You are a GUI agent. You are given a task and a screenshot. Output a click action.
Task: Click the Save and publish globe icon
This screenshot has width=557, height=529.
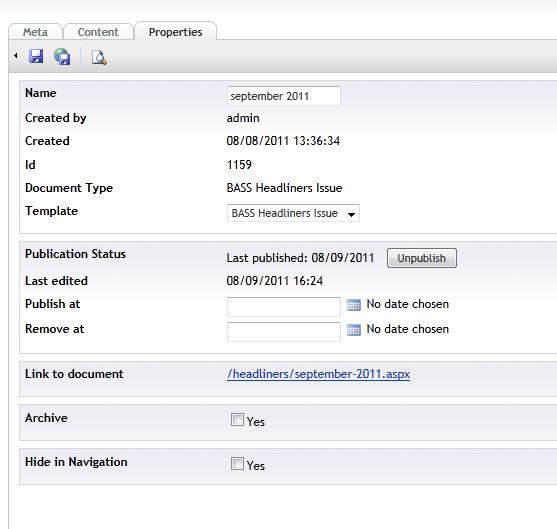coord(62,56)
